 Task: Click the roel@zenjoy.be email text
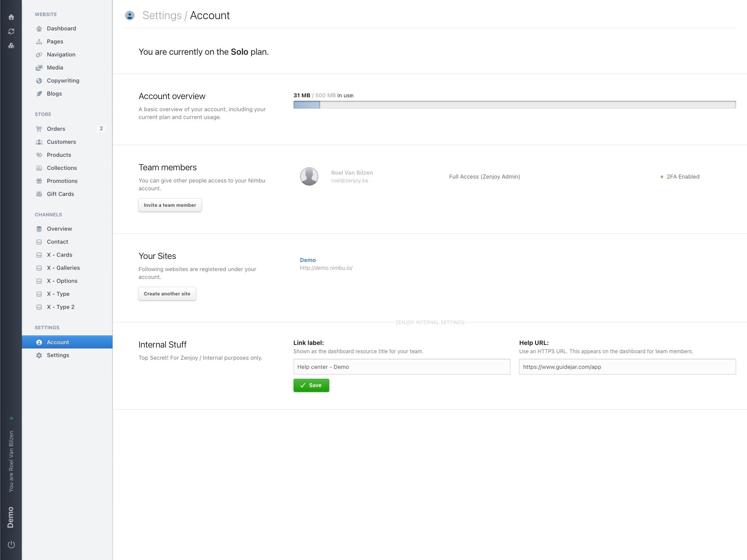pos(350,181)
